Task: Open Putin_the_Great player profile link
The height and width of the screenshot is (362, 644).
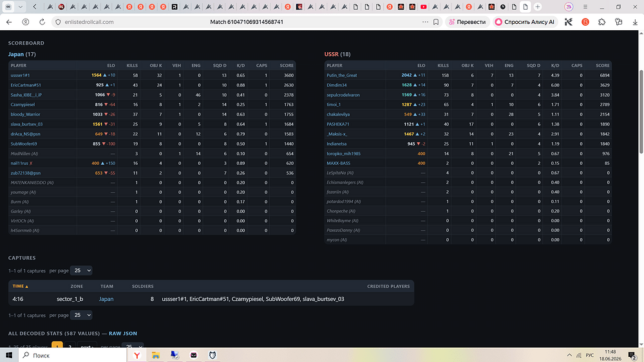Action: [x=342, y=75]
